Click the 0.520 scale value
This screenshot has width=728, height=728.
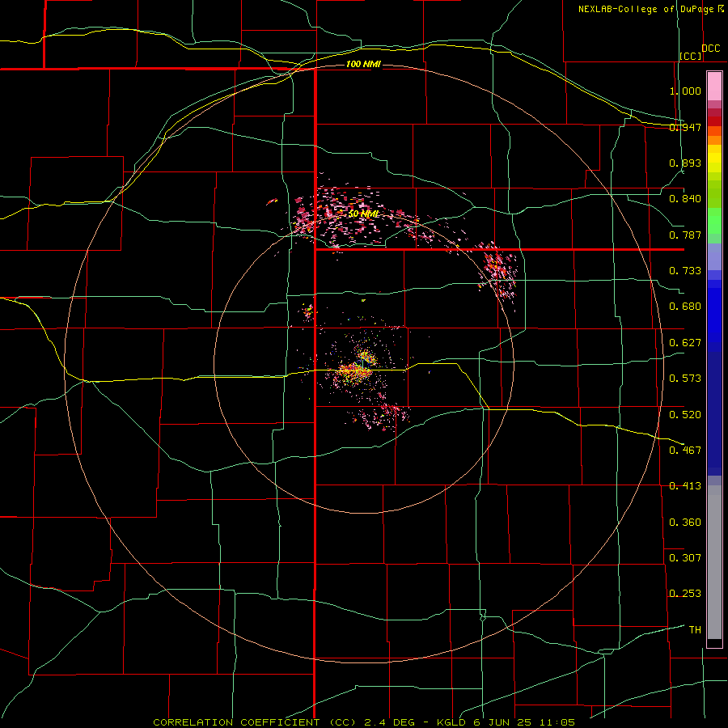pyautogui.click(x=685, y=415)
